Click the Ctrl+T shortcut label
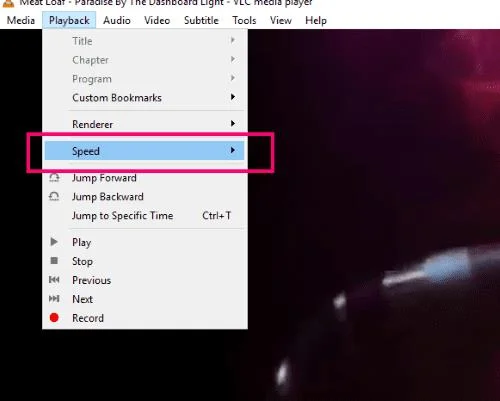 tap(217, 216)
